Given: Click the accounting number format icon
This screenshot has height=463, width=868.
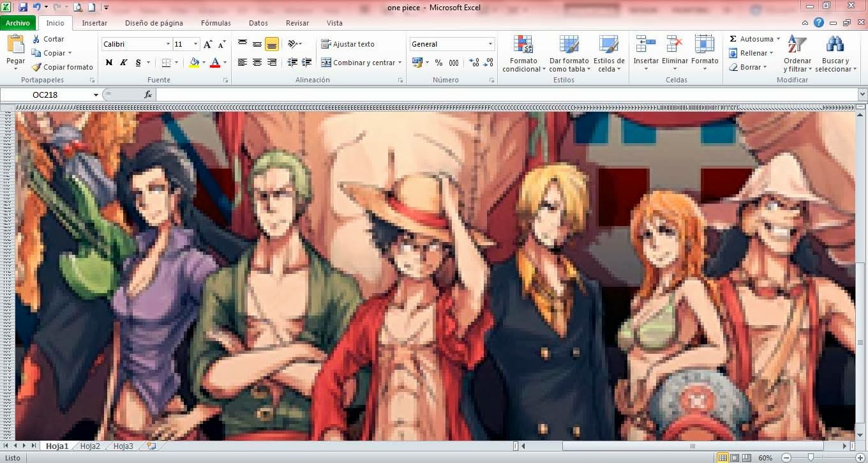Looking at the screenshot, I should click(x=417, y=63).
